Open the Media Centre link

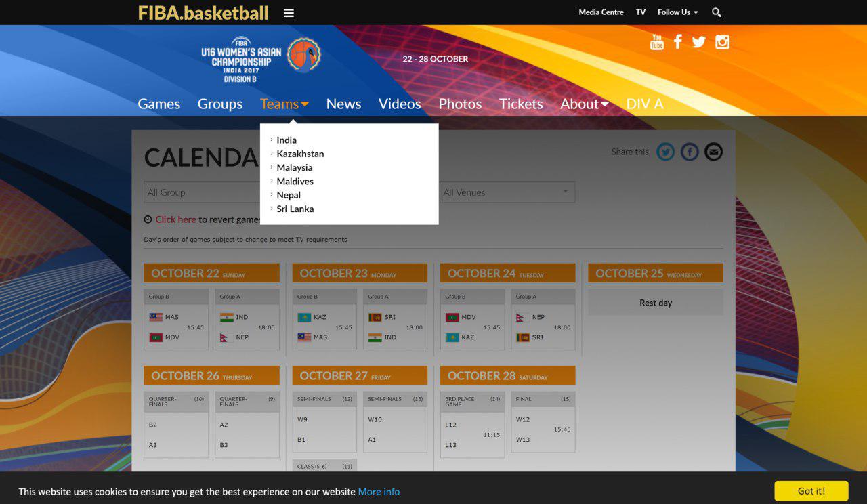coord(601,12)
